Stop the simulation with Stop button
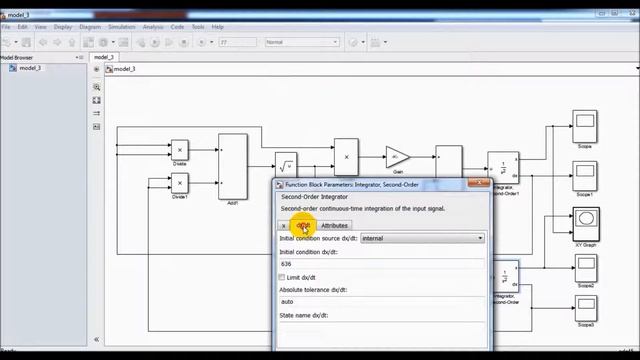 184,42
